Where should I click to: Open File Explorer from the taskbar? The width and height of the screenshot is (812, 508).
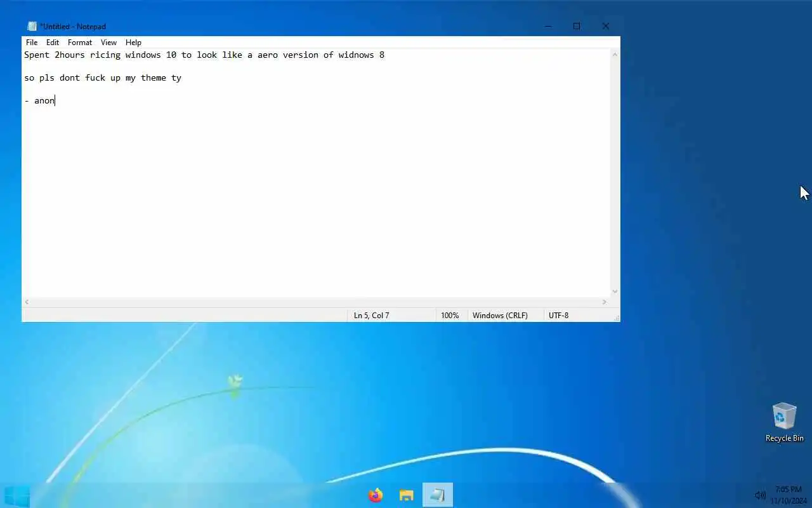(x=407, y=495)
